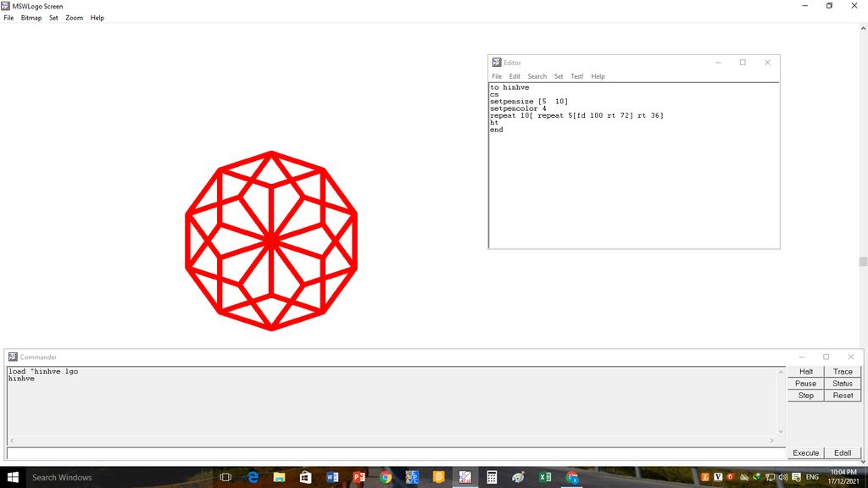Click the Commander horizontal scroll right arrow
Viewport: 868px width, 488px height.
click(x=771, y=441)
